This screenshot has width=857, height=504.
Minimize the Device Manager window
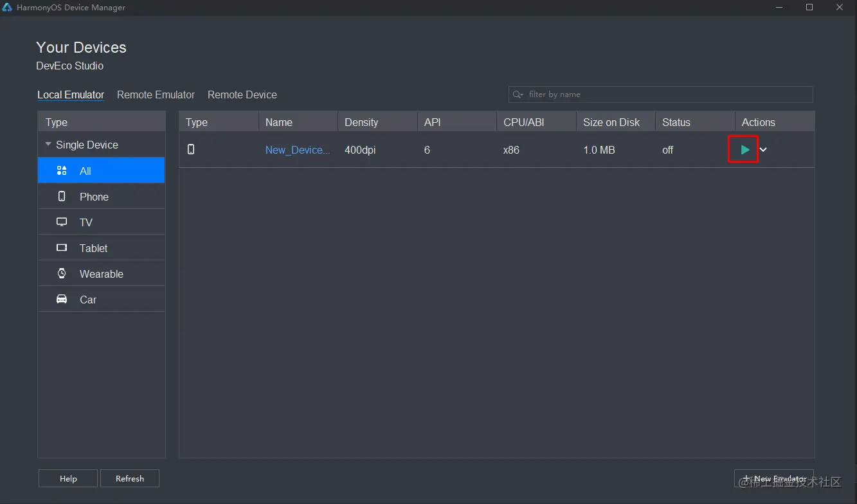pos(779,7)
